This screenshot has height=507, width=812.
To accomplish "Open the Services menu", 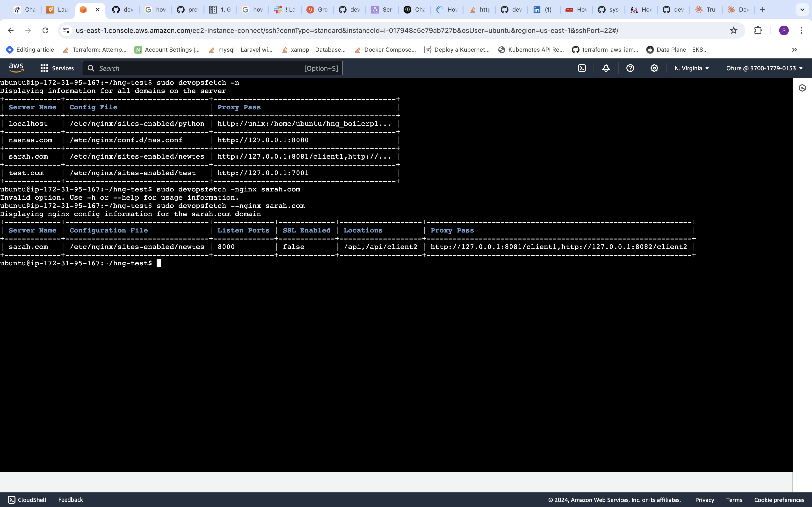I will tap(57, 68).
